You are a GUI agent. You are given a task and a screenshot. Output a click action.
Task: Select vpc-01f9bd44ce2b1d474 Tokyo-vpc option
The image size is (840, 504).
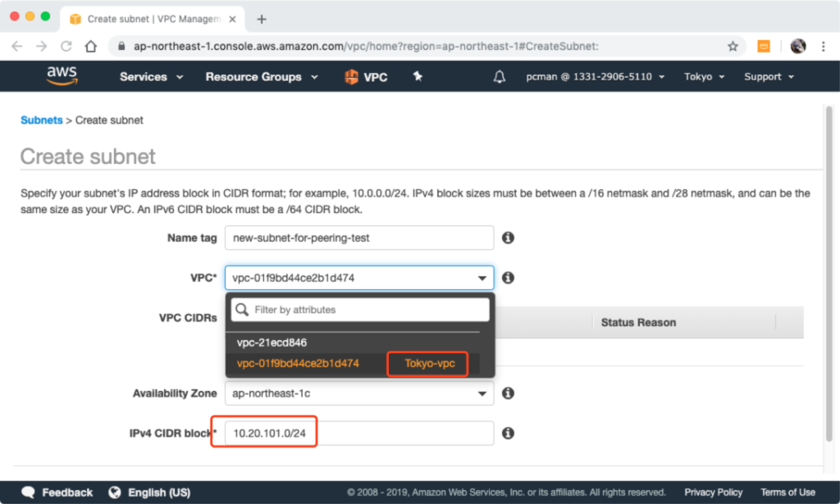pos(353,363)
